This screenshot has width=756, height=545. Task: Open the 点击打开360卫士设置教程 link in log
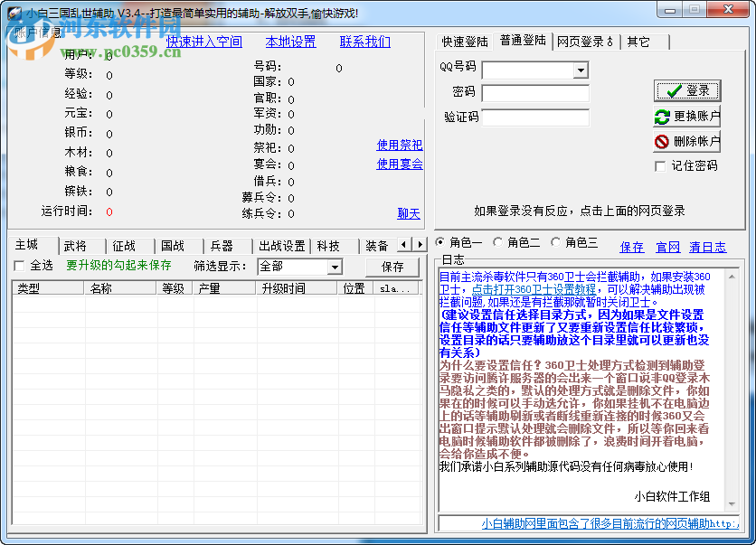534,289
